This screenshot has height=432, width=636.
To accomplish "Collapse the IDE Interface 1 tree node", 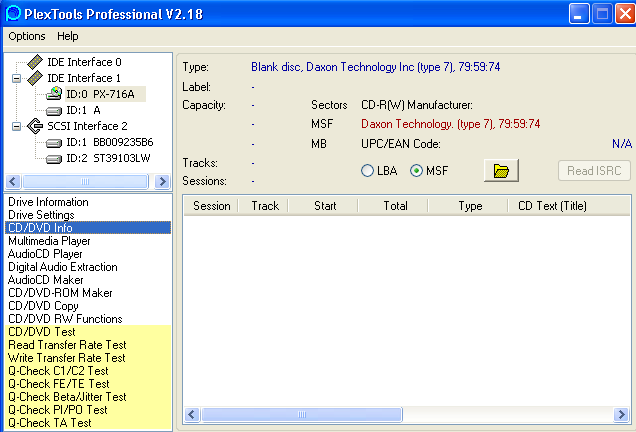I will click(x=16, y=78).
